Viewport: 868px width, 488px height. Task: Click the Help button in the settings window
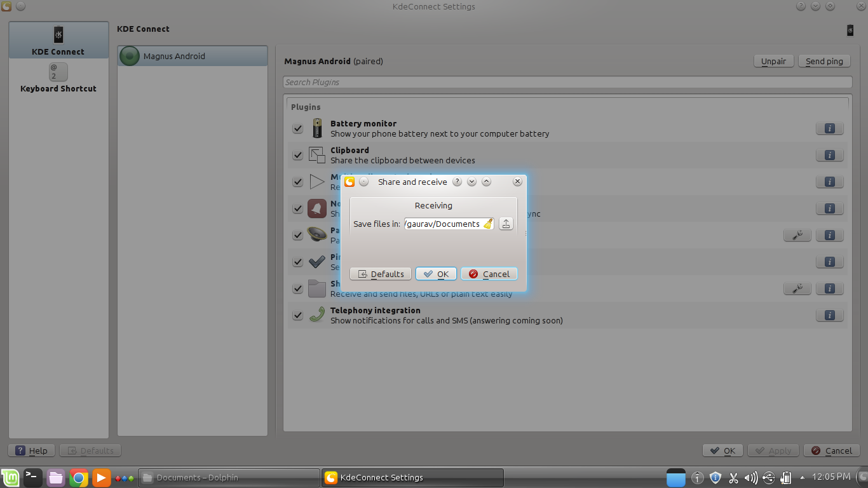32,451
